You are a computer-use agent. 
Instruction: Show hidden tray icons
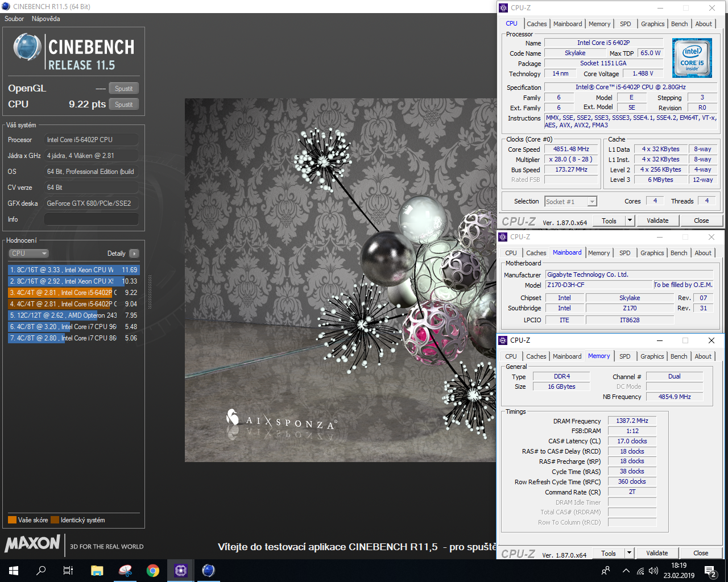click(x=626, y=571)
